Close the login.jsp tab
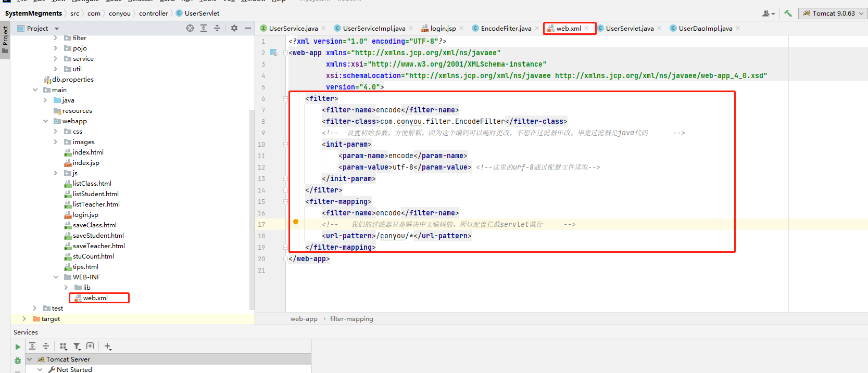Viewport: 868px width, 373px height. [x=461, y=28]
